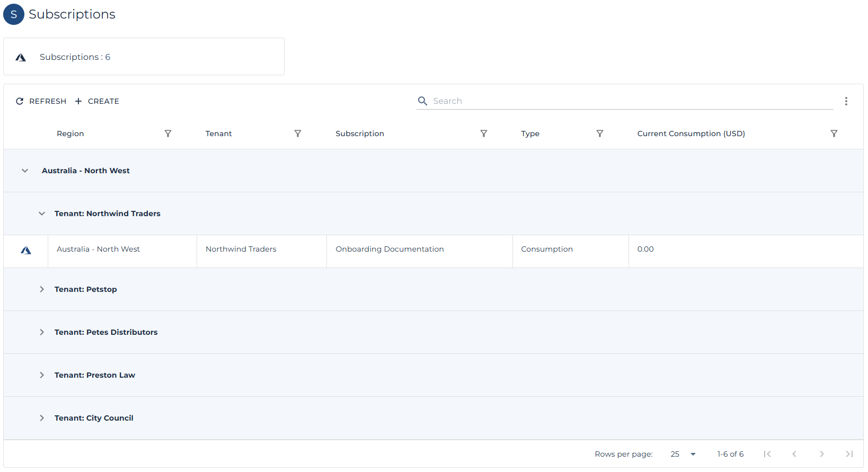Click Create to add a subscription
This screenshot has height=472, width=868.
[x=97, y=101]
